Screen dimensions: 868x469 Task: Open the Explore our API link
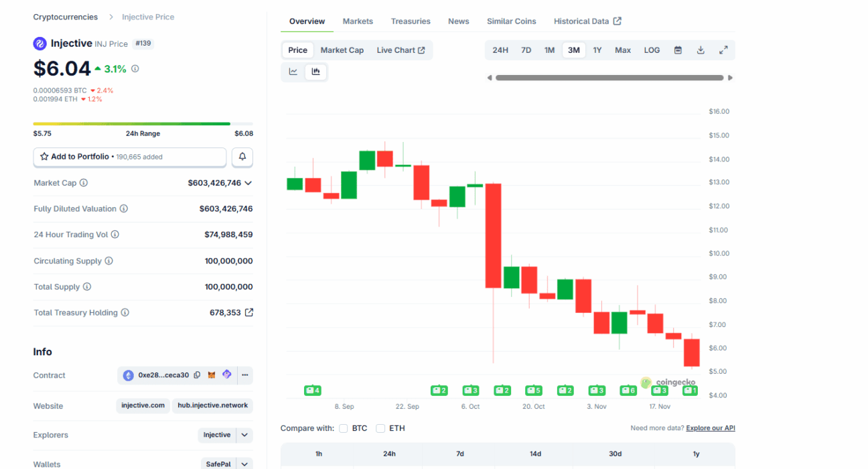tap(710, 428)
